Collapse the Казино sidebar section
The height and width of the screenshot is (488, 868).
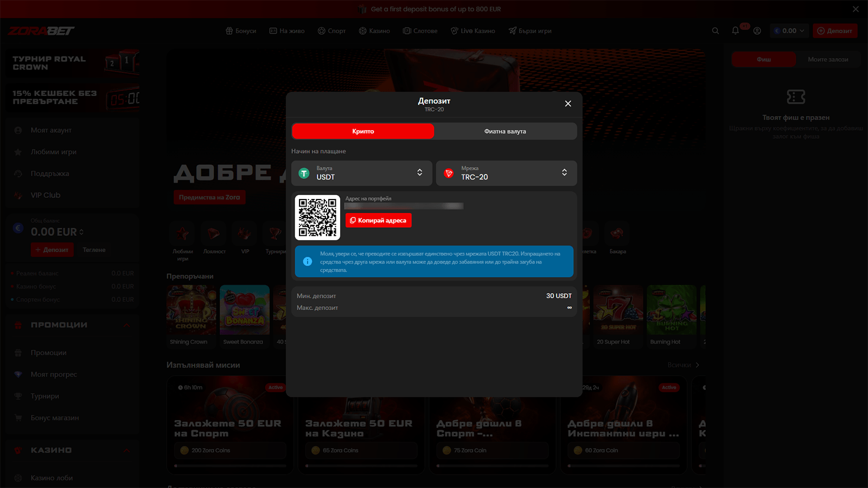126,451
